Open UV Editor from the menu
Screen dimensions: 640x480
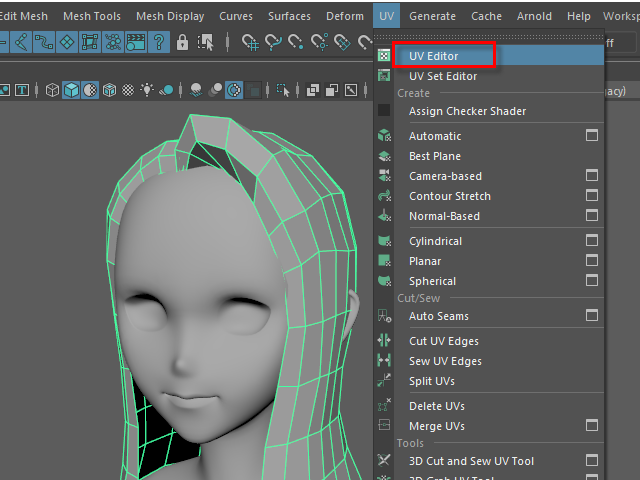click(x=434, y=56)
